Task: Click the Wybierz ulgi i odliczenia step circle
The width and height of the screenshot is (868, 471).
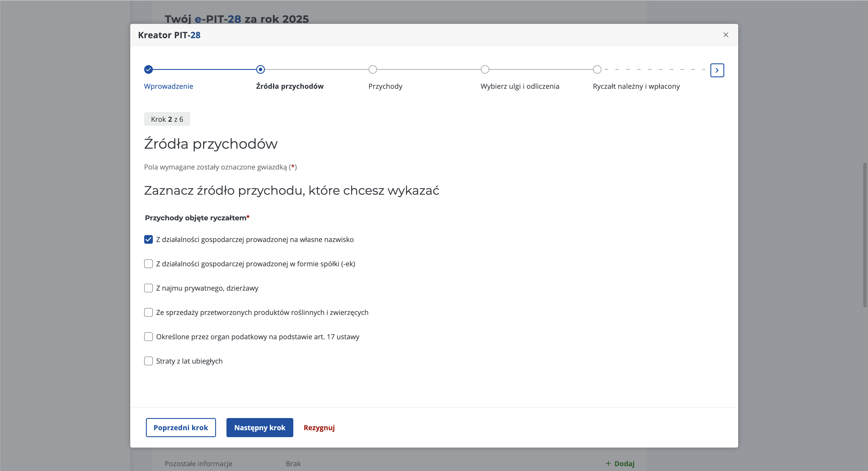Action: click(x=485, y=69)
